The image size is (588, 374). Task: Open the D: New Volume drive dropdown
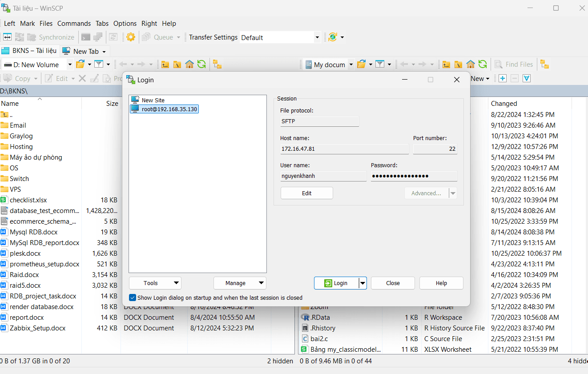(x=70, y=64)
